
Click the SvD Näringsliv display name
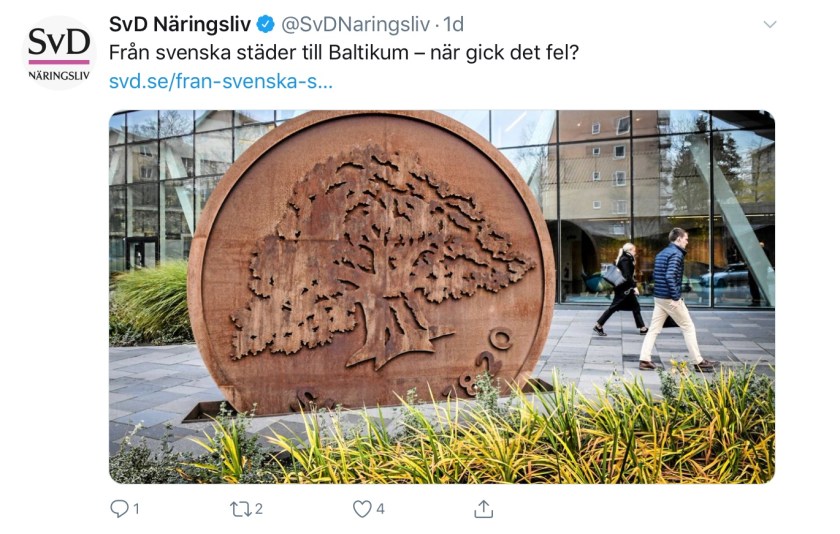click(x=180, y=24)
